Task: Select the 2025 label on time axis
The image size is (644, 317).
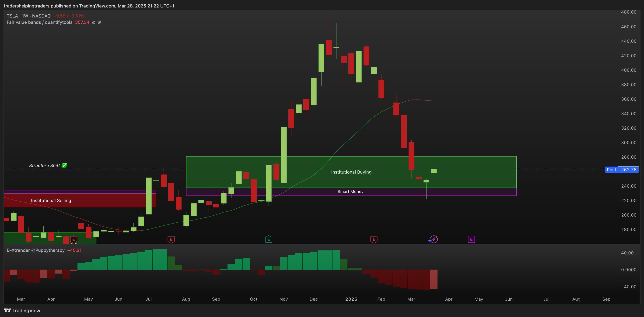Action: pyautogui.click(x=351, y=299)
